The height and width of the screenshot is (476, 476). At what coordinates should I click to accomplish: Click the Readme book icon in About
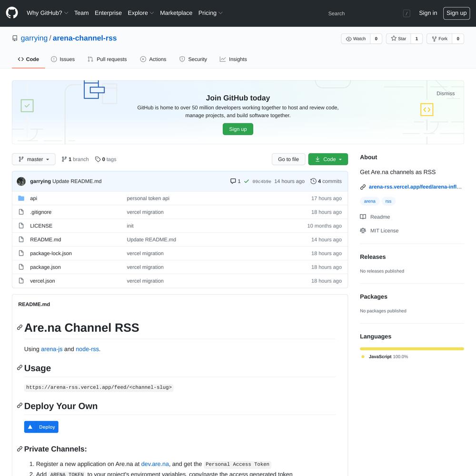coord(363,217)
